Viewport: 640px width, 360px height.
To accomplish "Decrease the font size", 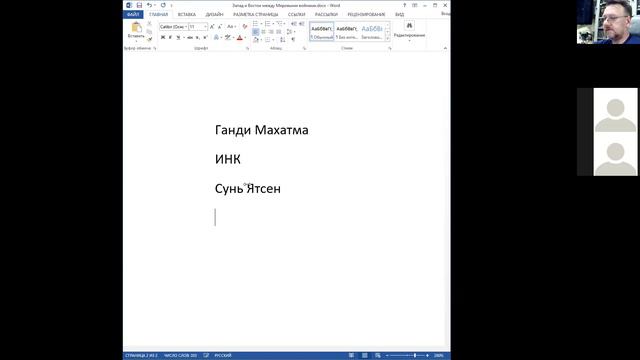I will [220, 27].
